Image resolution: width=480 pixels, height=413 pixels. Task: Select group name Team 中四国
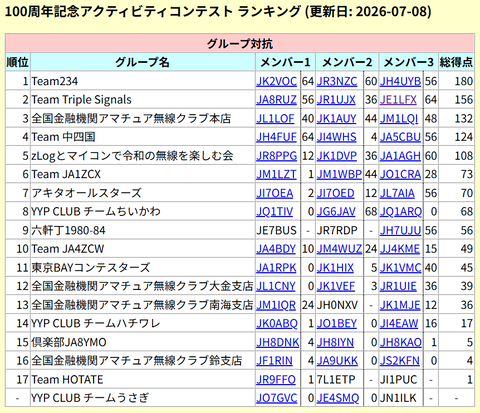[63, 137]
